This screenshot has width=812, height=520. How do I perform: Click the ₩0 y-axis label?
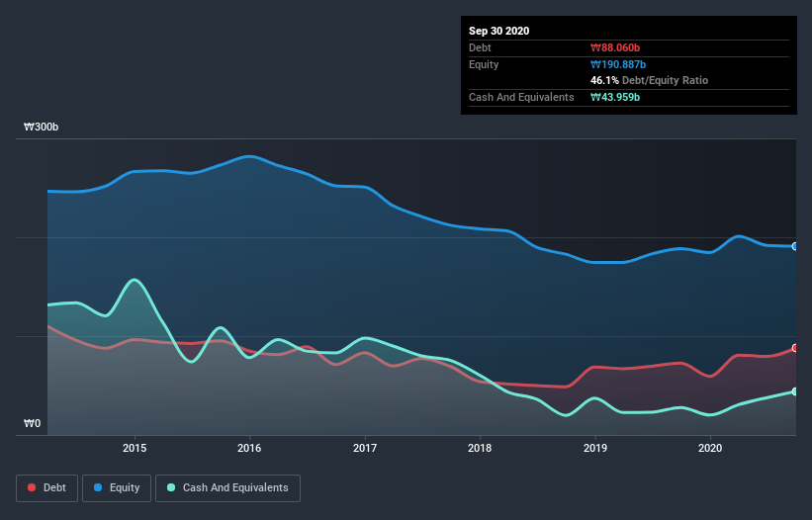pos(32,424)
